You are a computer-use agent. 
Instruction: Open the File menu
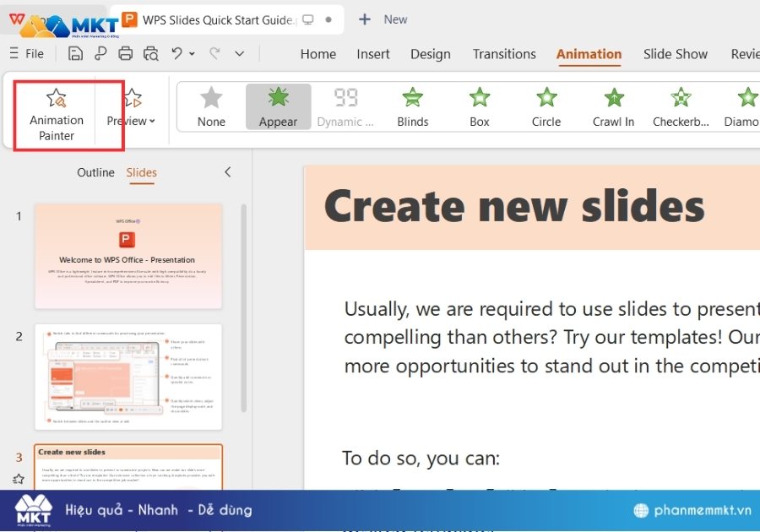(34, 54)
